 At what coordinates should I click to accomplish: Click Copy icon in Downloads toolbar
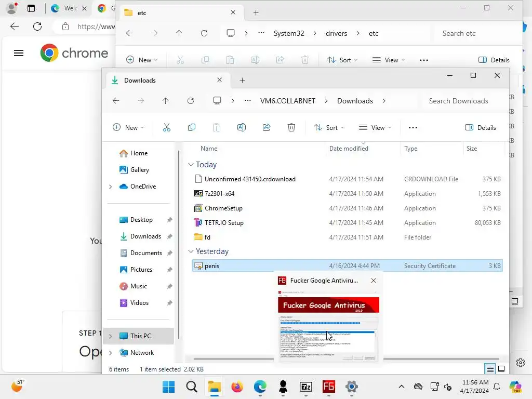click(x=191, y=128)
